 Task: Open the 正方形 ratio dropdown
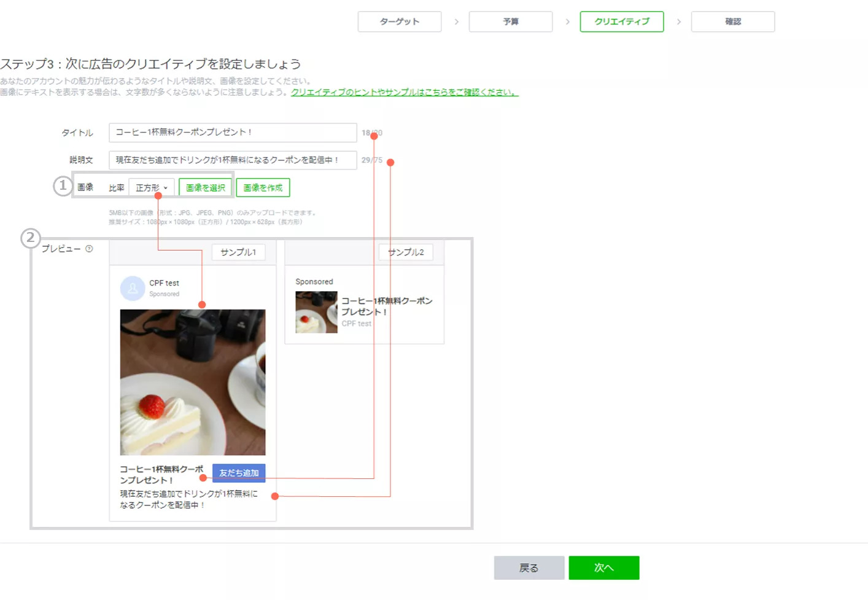click(151, 187)
